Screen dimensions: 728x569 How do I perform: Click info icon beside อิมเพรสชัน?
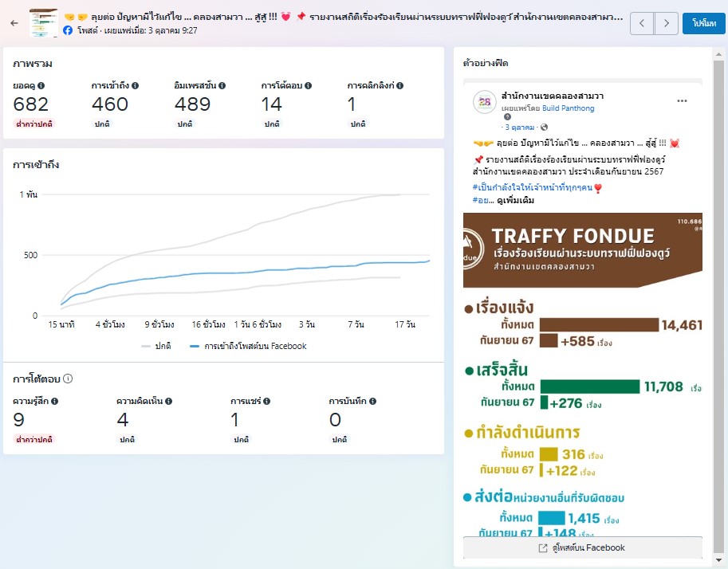point(222,85)
